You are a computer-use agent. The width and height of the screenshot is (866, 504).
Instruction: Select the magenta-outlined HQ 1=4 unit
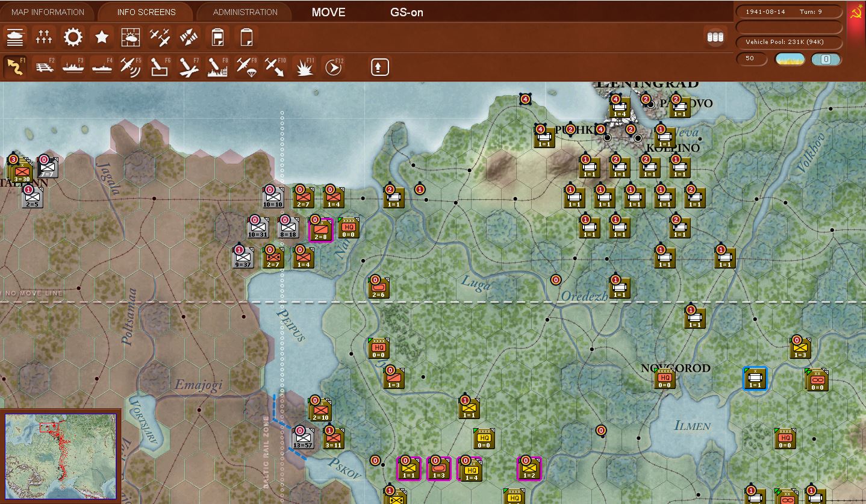tap(469, 468)
